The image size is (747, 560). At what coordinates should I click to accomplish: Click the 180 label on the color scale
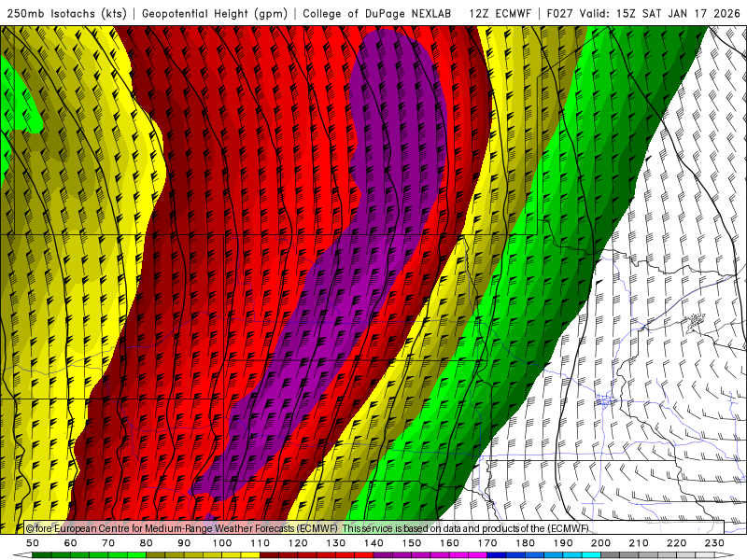pos(525,543)
